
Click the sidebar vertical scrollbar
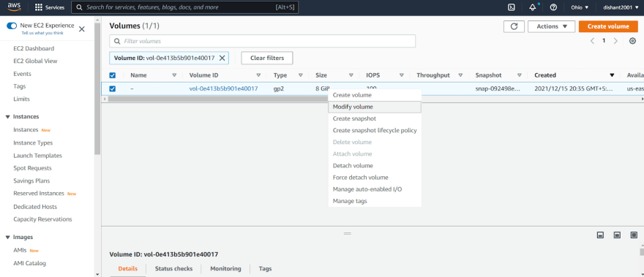(x=97, y=88)
